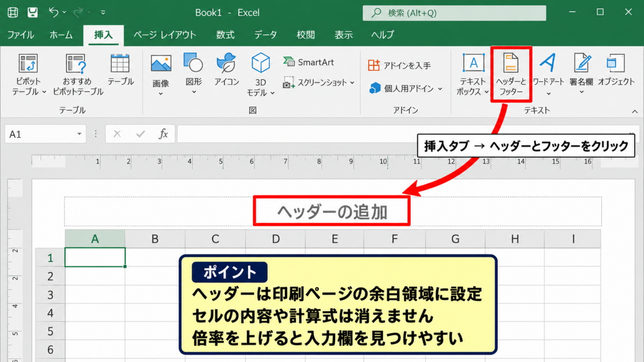
Task: Undo the last action
Action: click(x=54, y=12)
